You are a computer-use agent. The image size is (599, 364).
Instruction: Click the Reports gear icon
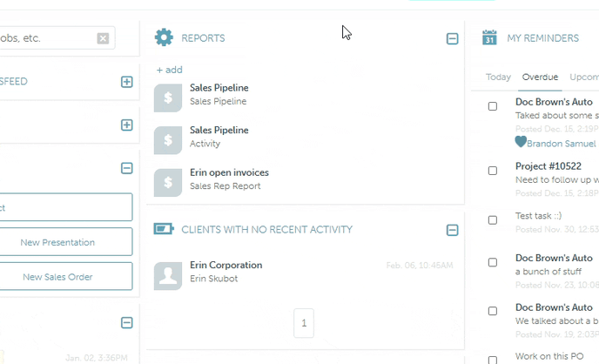164,37
